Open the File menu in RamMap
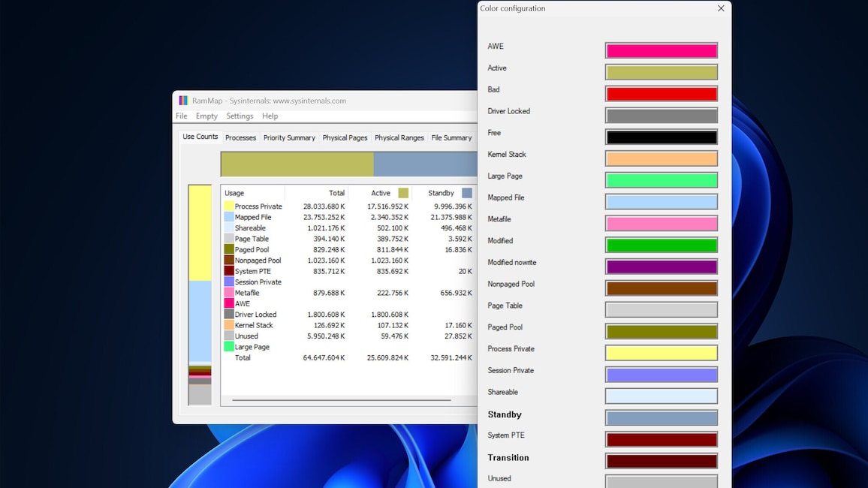Viewport: 868px width, 488px height. point(182,116)
